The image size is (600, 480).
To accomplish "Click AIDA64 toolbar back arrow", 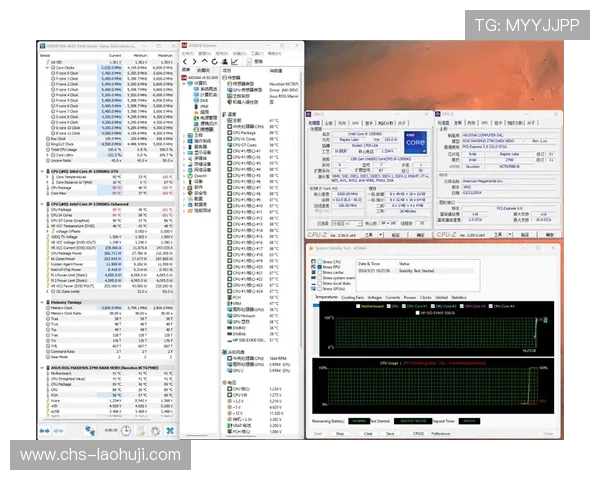I will tap(186, 59).
